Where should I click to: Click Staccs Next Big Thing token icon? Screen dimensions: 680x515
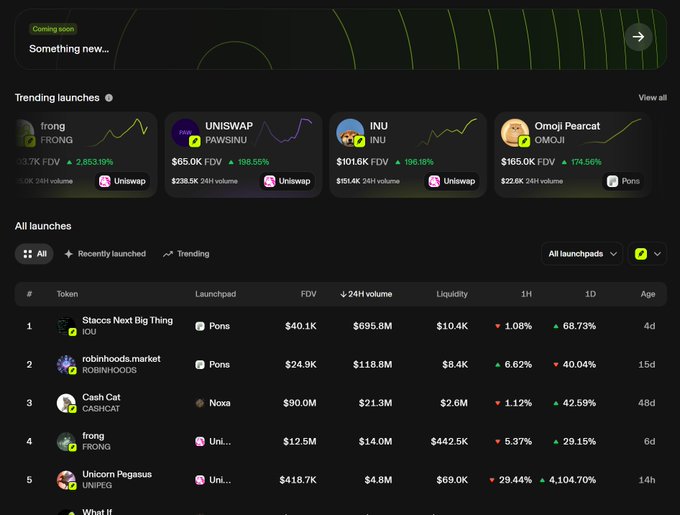click(x=66, y=326)
